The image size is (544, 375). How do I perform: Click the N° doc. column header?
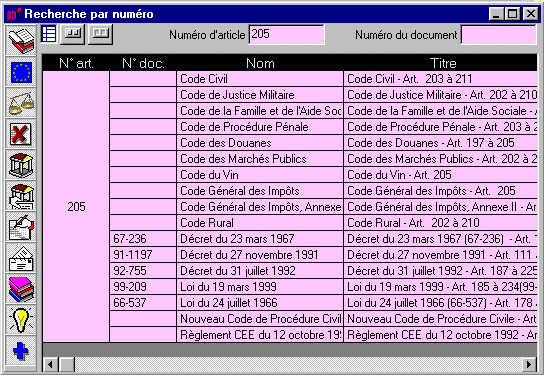(x=143, y=63)
